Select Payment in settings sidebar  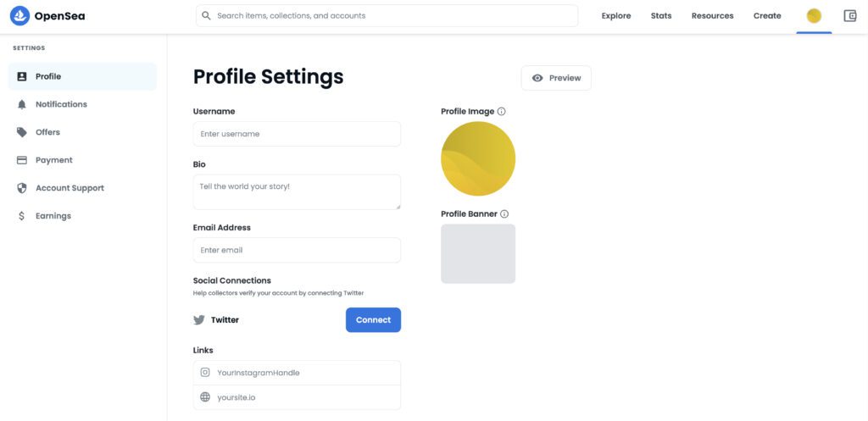[53, 160]
